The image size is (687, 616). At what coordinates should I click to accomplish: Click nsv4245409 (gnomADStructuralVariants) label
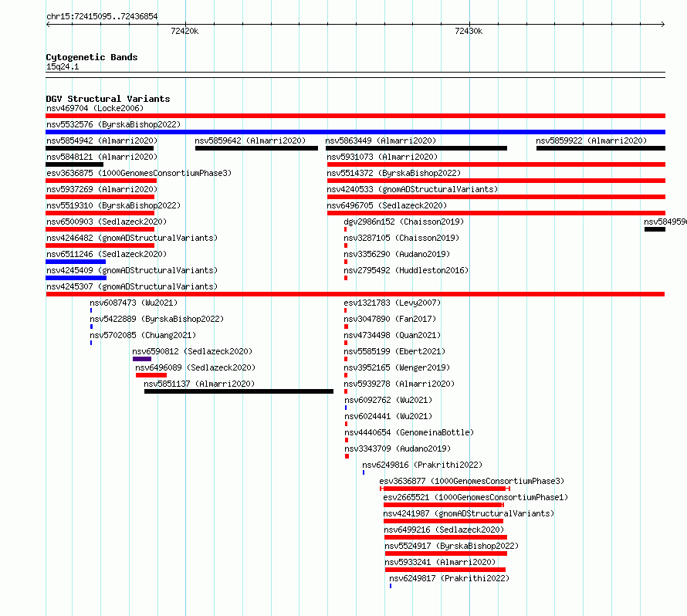coord(132,270)
